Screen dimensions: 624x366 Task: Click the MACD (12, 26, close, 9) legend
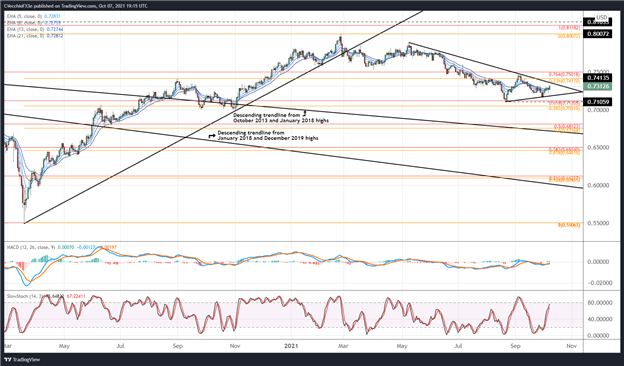(x=29, y=247)
